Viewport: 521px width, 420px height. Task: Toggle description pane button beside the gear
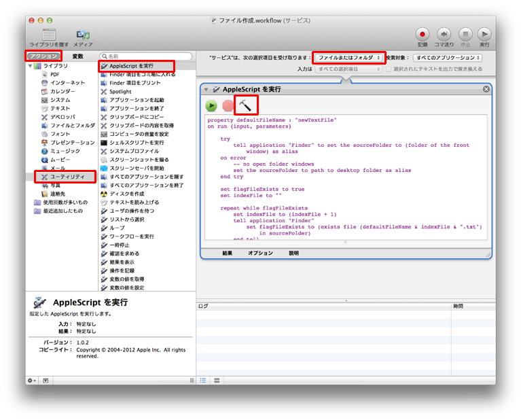coord(46,381)
